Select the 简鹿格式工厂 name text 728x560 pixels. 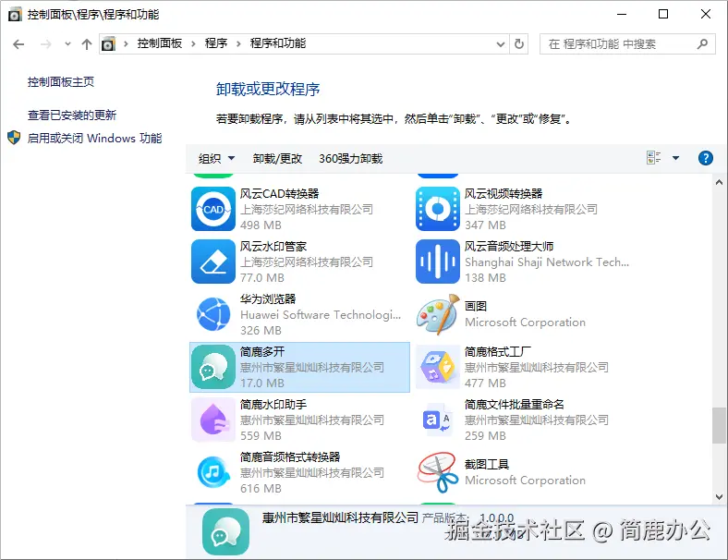coord(498,351)
